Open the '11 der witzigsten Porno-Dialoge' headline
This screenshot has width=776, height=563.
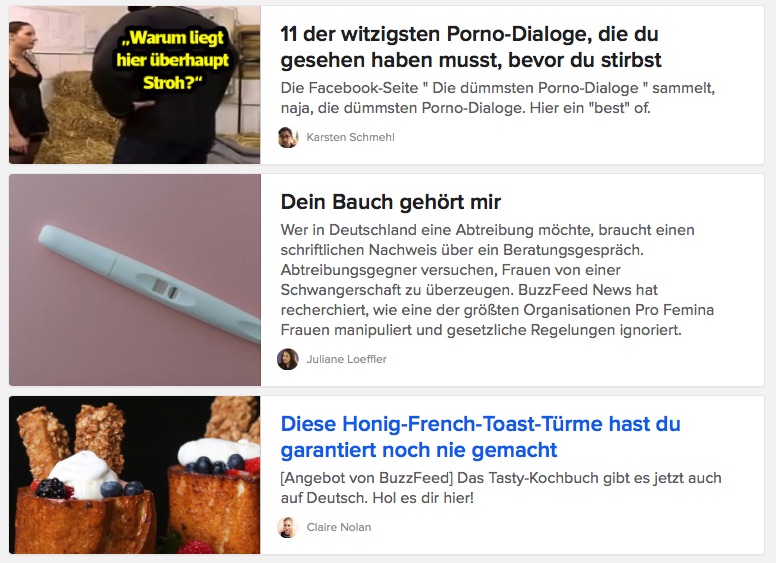tap(470, 47)
